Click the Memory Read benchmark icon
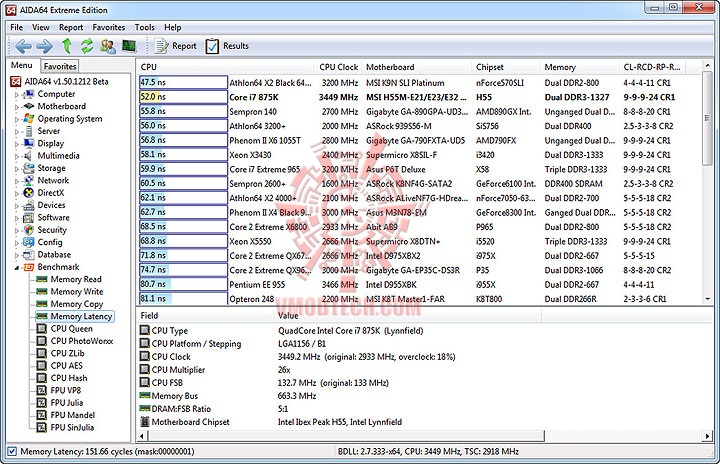Screen dimensions: 720x464 (42, 279)
